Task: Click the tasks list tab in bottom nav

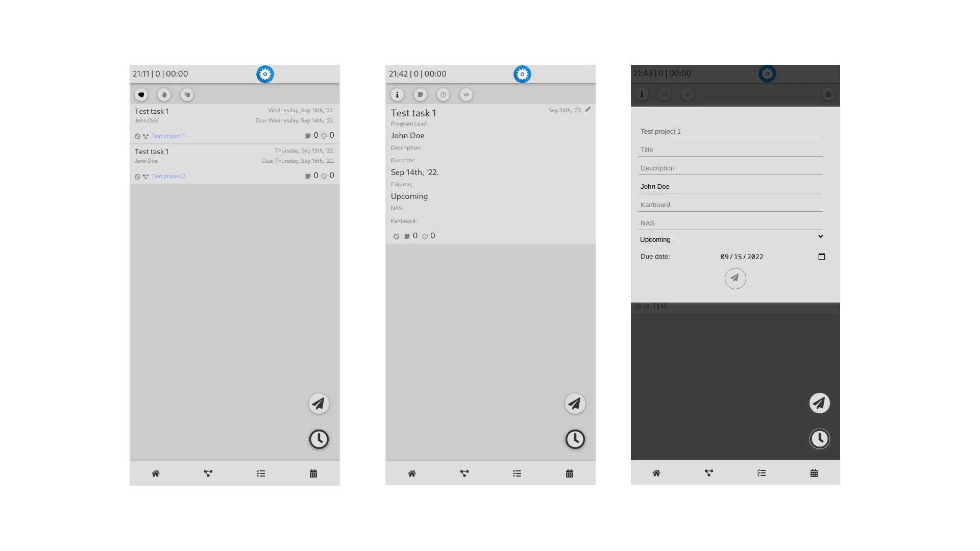Action: point(260,473)
